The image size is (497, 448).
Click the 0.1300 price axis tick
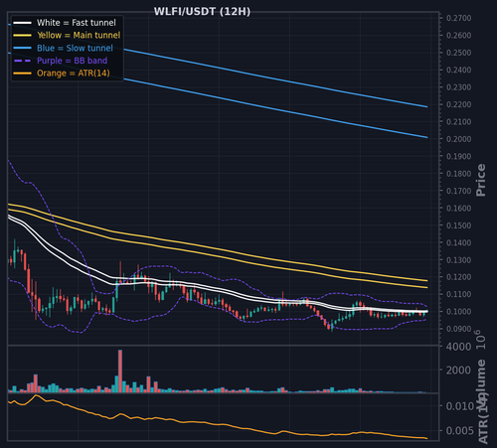(459, 260)
